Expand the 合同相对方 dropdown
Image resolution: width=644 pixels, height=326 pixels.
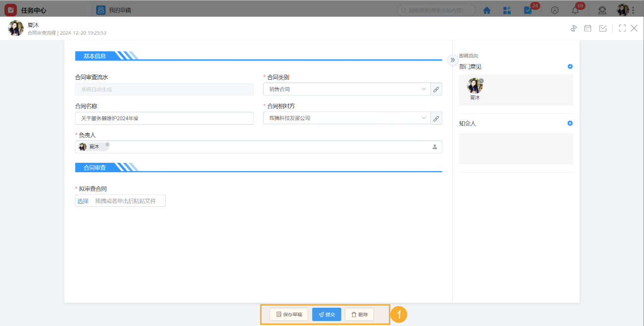424,118
